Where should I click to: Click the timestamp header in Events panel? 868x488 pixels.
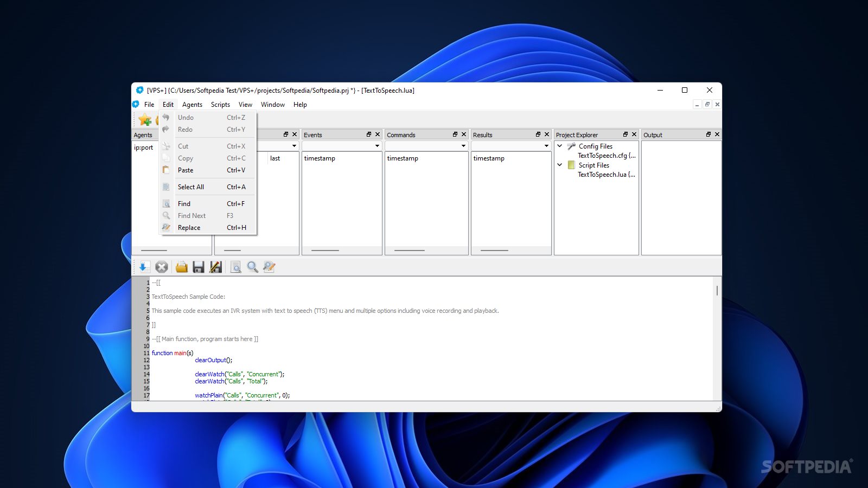pos(320,158)
